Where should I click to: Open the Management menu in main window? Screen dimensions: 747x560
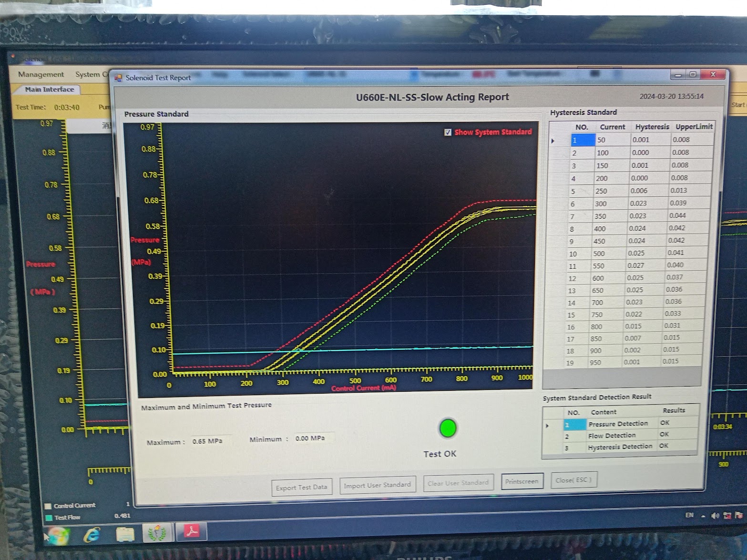(x=41, y=74)
